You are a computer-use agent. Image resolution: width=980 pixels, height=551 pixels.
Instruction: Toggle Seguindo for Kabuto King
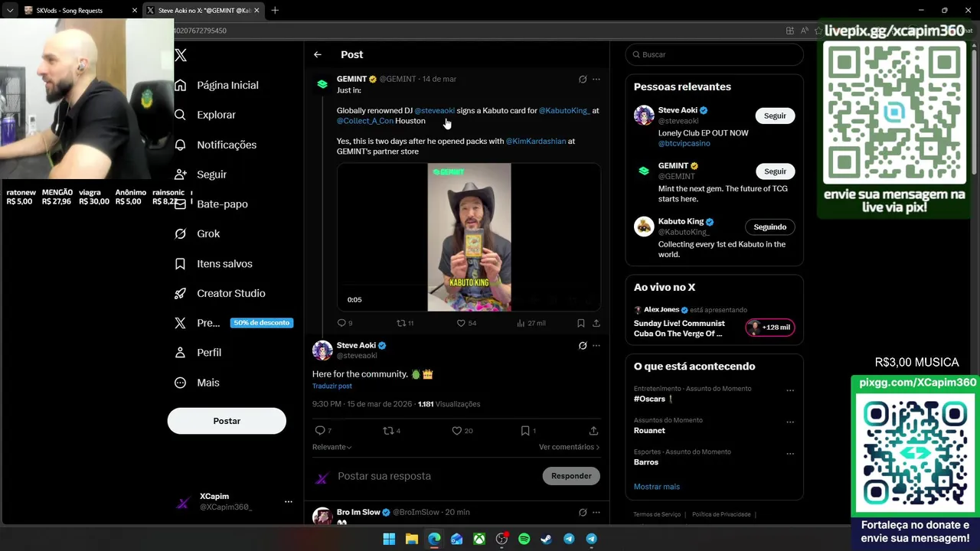click(769, 227)
